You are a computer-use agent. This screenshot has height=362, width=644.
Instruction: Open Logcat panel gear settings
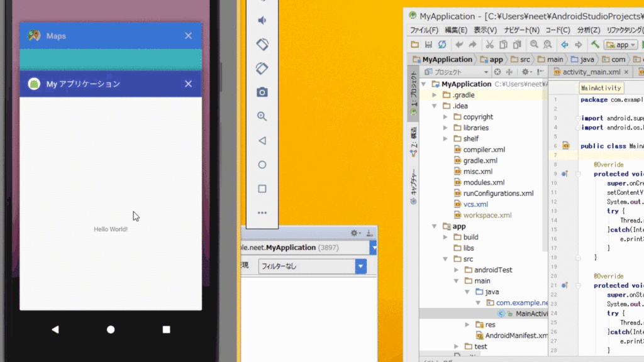click(355, 233)
